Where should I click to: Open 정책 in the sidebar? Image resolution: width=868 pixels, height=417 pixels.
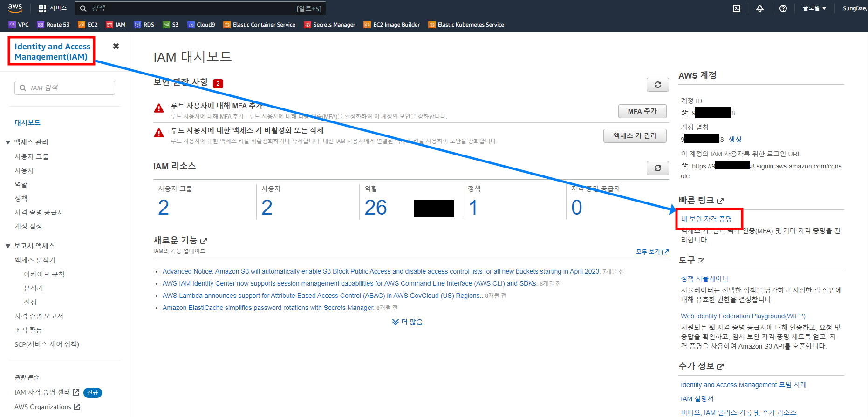(21, 198)
